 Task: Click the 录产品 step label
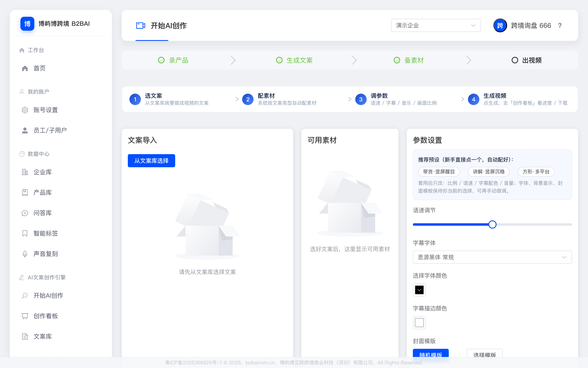click(x=179, y=60)
